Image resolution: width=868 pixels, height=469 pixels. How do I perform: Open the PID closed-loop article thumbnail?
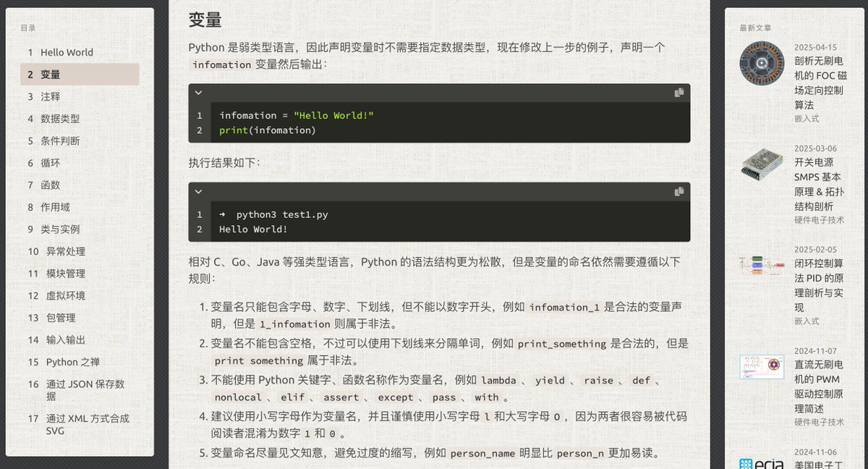pyautogui.click(x=762, y=265)
